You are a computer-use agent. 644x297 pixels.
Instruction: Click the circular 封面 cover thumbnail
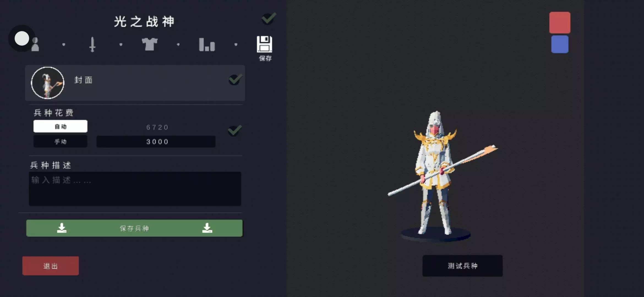(x=48, y=83)
